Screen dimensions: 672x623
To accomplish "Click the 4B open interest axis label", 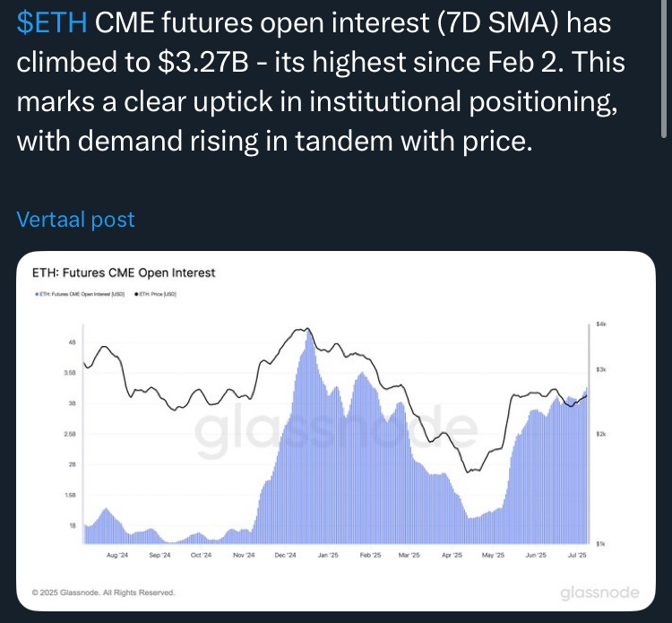I will (x=72, y=342).
